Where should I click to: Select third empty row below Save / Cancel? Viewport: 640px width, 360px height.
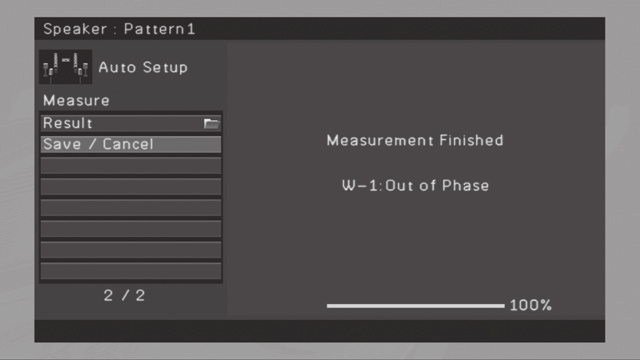tap(131, 208)
